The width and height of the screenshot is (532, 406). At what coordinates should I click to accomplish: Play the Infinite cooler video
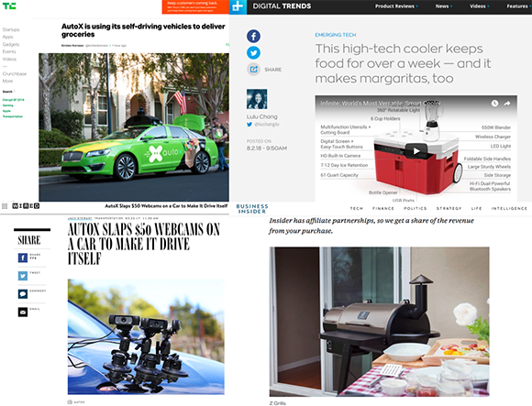coord(416,151)
